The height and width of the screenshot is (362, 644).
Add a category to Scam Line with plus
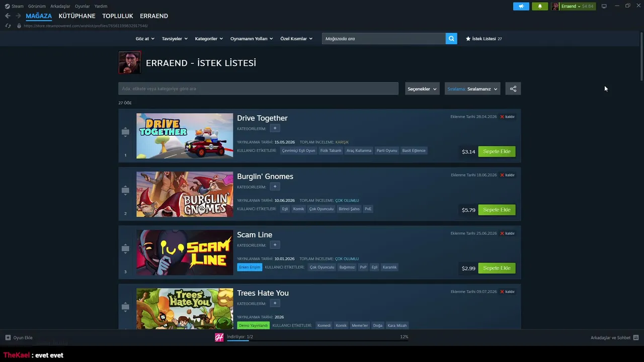click(275, 245)
